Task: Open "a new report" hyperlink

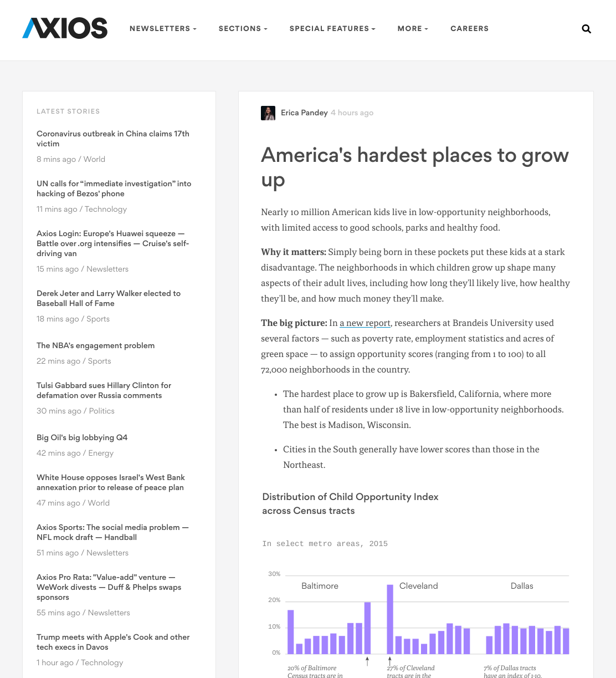Action: point(365,323)
